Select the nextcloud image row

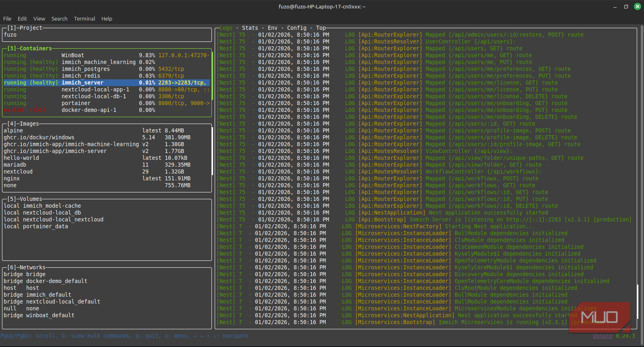tap(107, 171)
